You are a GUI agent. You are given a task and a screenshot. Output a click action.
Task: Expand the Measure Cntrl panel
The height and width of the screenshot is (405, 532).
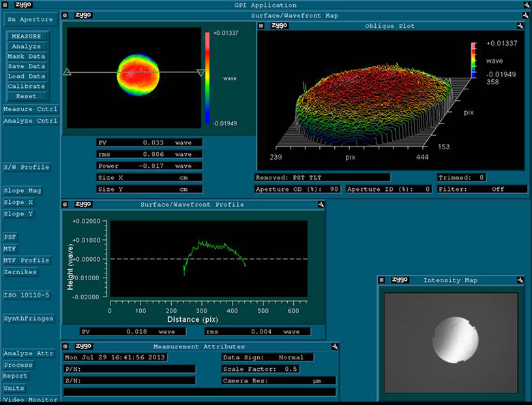[30, 109]
